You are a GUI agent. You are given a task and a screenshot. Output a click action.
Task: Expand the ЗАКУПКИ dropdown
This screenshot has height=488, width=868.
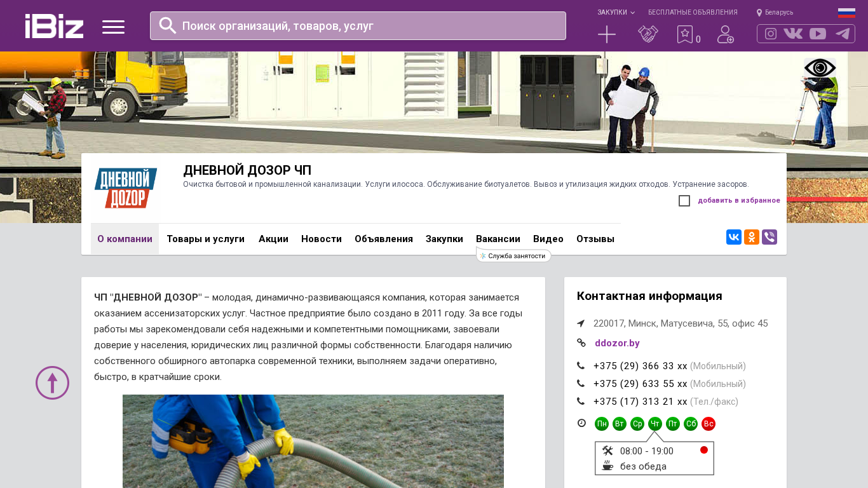(616, 12)
